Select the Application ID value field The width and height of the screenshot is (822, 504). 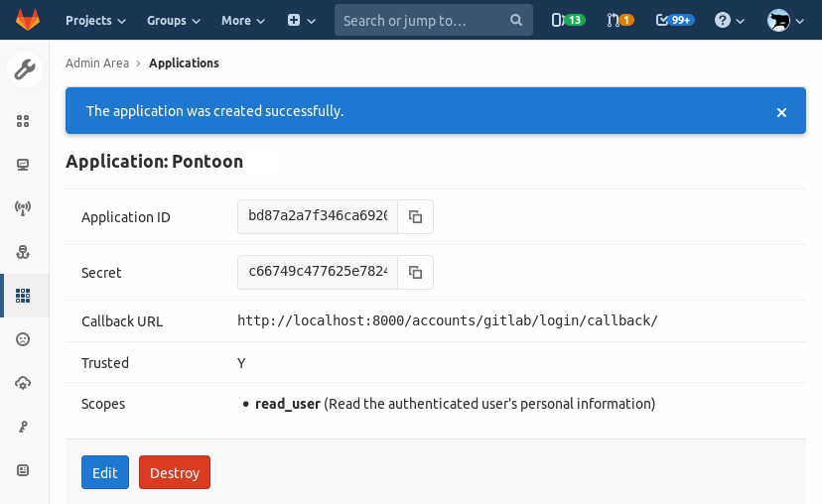[x=318, y=216]
